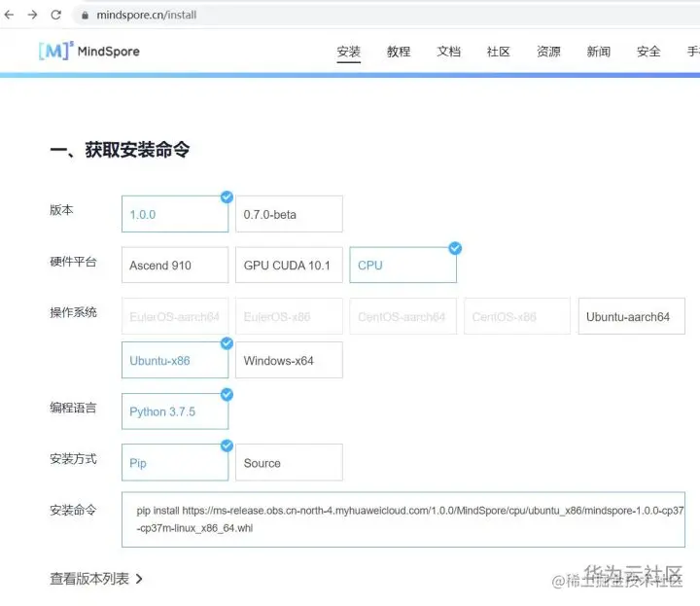Click the 操作系统 row label
The image size is (700, 606).
click(x=73, y=312)
